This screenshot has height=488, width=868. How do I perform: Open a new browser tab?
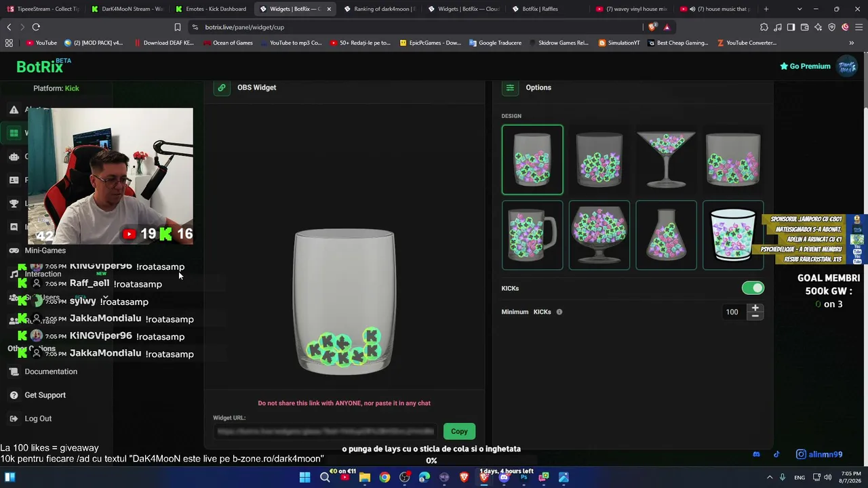point(766,9)
